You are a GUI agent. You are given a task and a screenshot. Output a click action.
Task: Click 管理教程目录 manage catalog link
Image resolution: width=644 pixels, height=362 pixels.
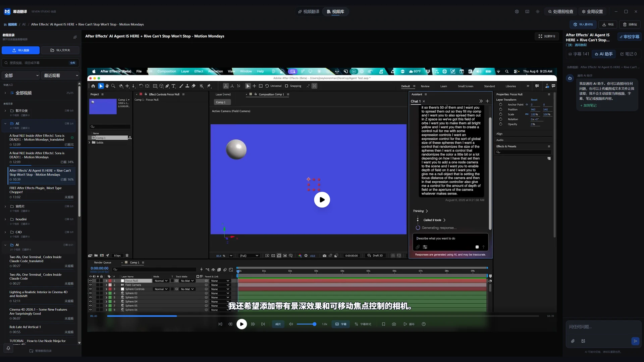coord(41,351)
